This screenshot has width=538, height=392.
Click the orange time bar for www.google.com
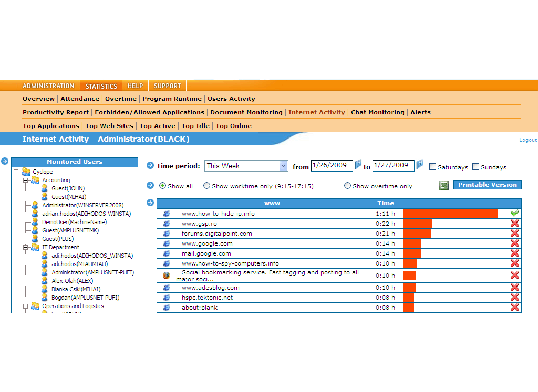(412, 243)
